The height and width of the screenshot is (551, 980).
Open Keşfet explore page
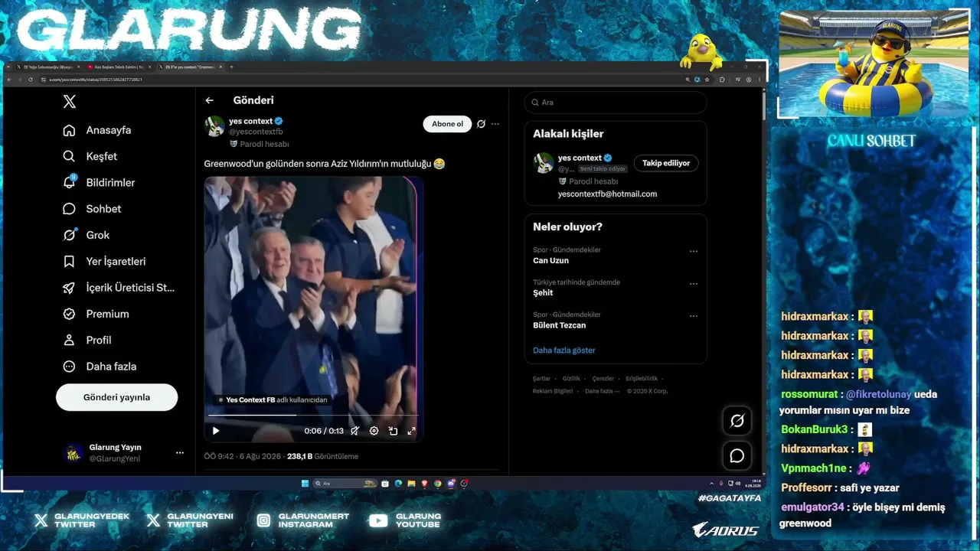click(90, 156)
